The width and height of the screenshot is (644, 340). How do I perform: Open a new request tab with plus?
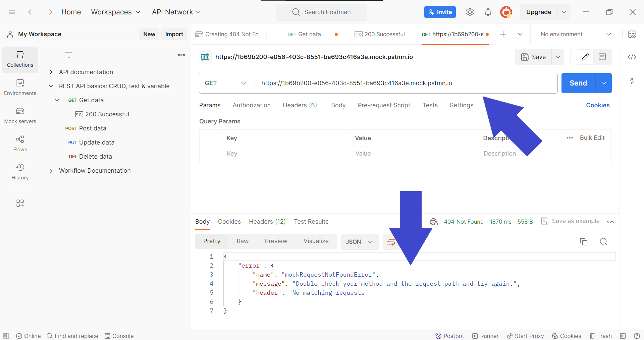(x=503, y=34)
